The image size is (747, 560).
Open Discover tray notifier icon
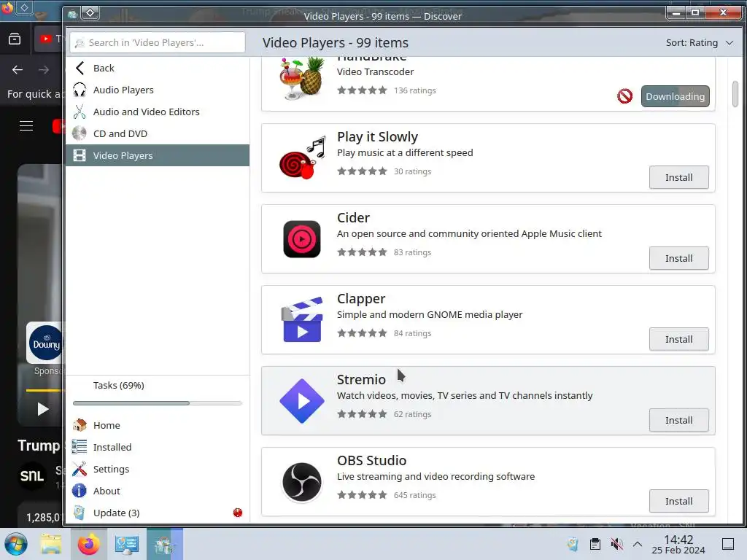573,544
